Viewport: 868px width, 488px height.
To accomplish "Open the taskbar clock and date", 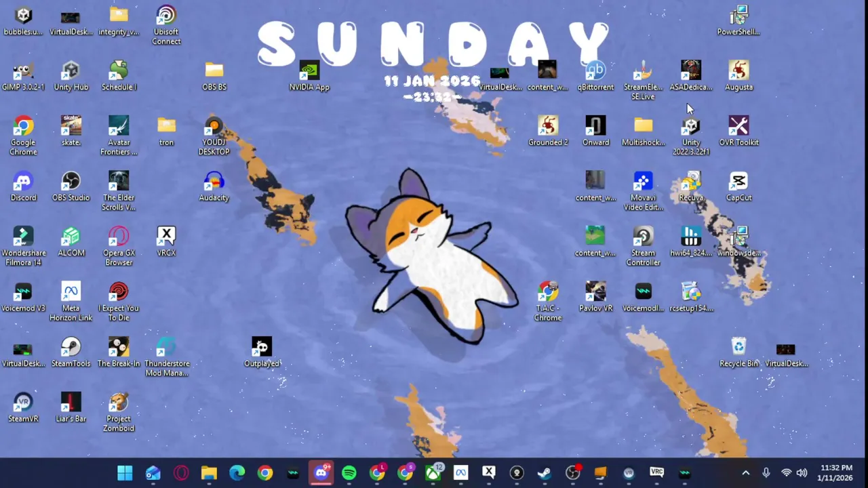I will (836, 473).
